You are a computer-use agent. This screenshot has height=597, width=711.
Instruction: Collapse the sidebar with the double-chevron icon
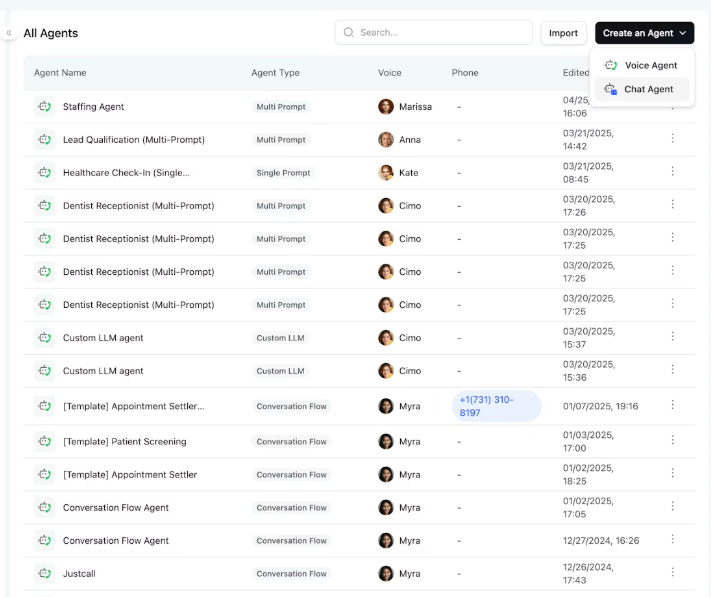click(x=9, y=33)
